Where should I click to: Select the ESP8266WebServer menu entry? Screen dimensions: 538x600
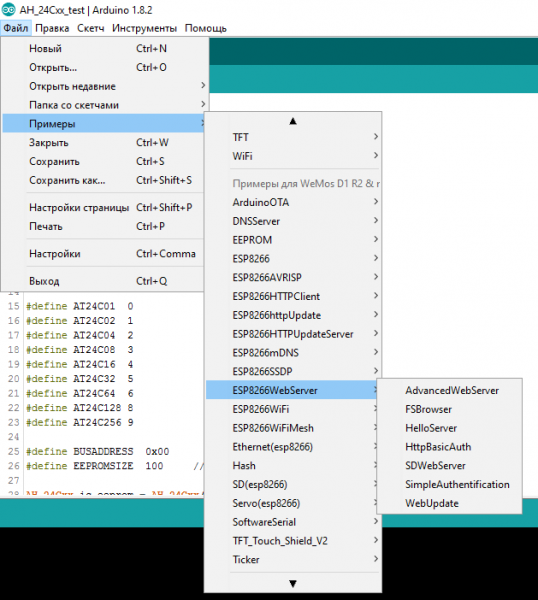pyautogui.click(x=292, y=390)
